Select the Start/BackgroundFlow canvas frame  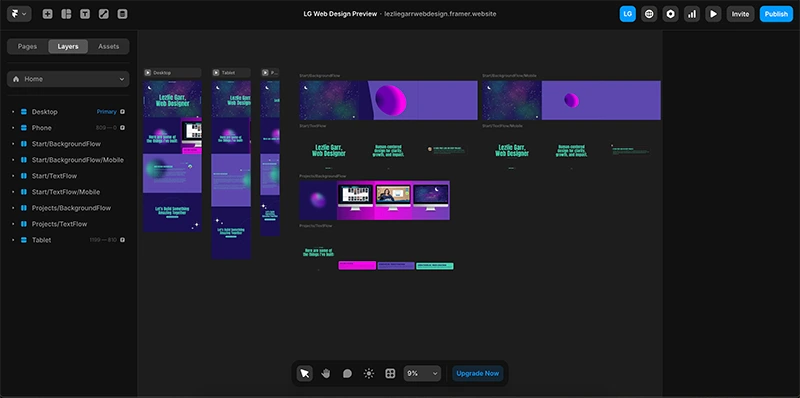click(x=388, y=101)
